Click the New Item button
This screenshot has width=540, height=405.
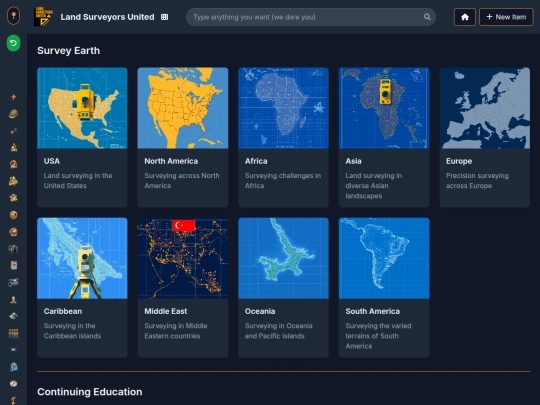506,17
